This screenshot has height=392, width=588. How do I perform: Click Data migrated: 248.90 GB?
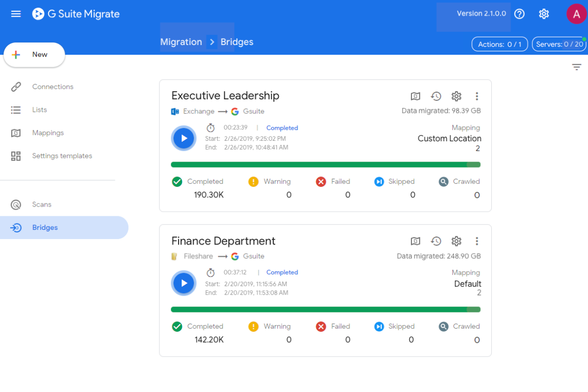click(x=439, y=256)
